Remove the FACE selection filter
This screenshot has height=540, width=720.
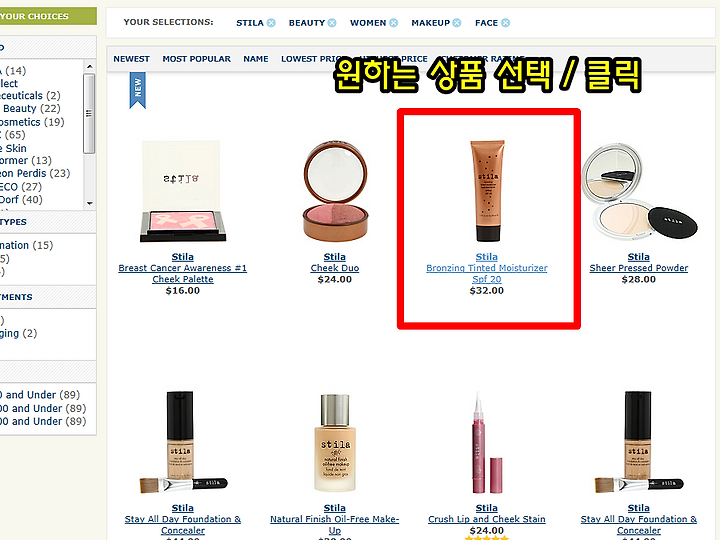505,23
